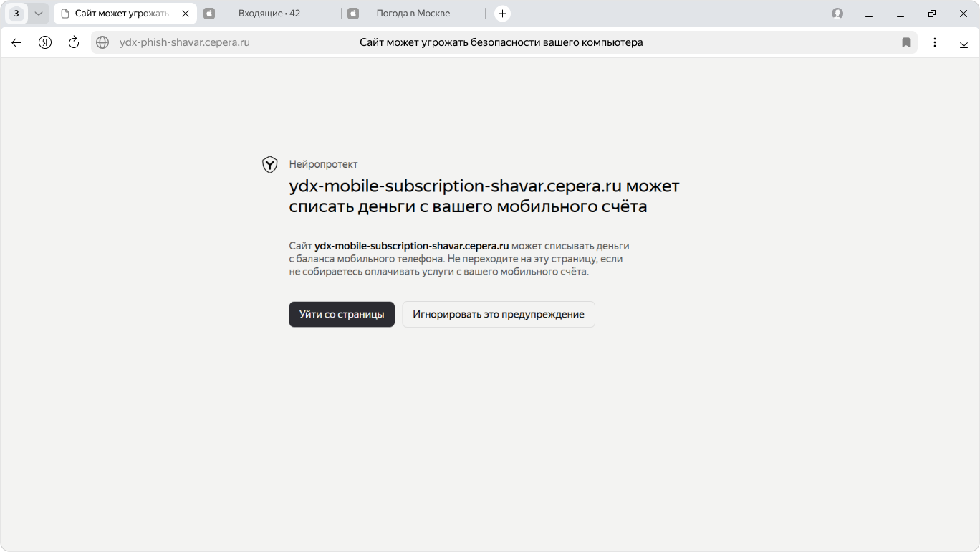
Task: Switch to the "Входящие • 42" tab
Action: click(x=269, y=14)
